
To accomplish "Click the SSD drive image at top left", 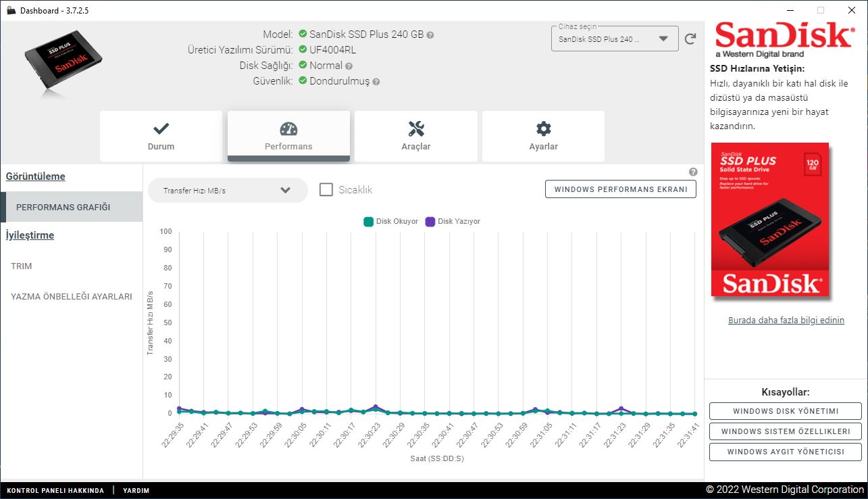I will tap(63, 61).
